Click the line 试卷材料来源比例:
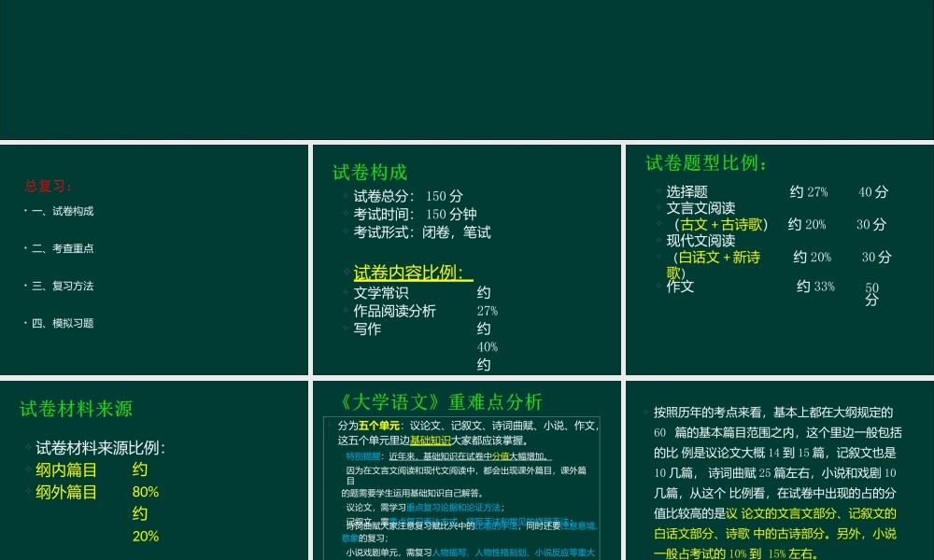The height and width of the screenshot is (560, 934). coord(101,447)
